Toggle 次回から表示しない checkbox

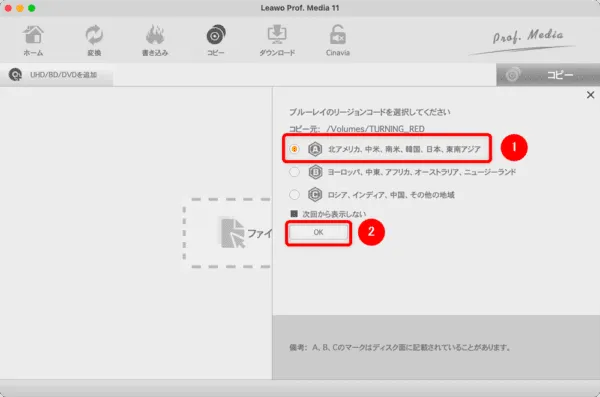294,214
